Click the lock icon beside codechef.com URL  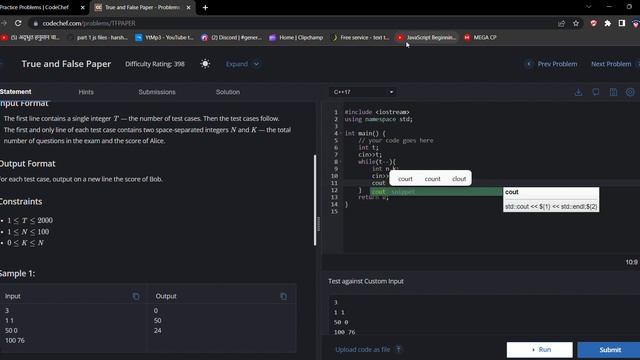pos(36,23)
